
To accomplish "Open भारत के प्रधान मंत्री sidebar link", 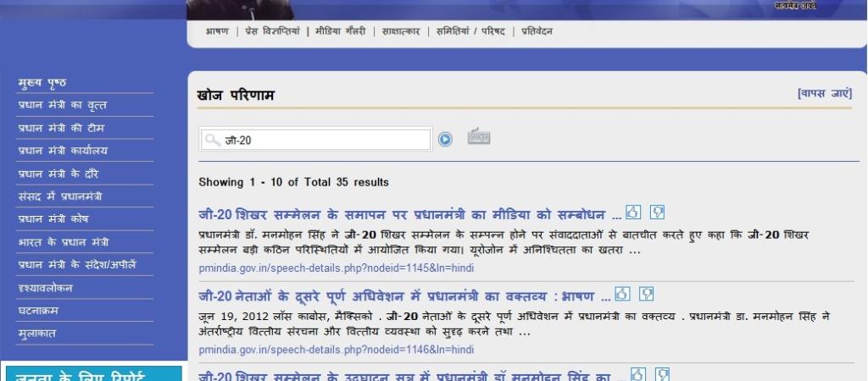I will [63, 242].
